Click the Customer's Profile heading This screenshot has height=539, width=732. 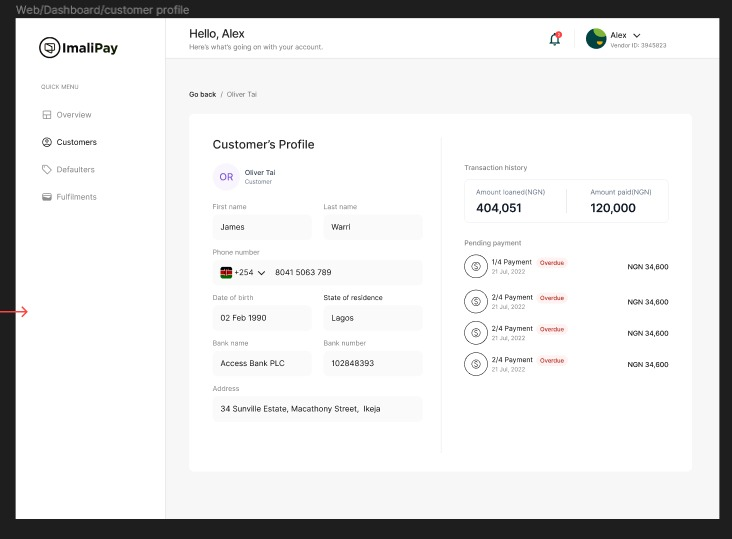click(x=263, y=145)
